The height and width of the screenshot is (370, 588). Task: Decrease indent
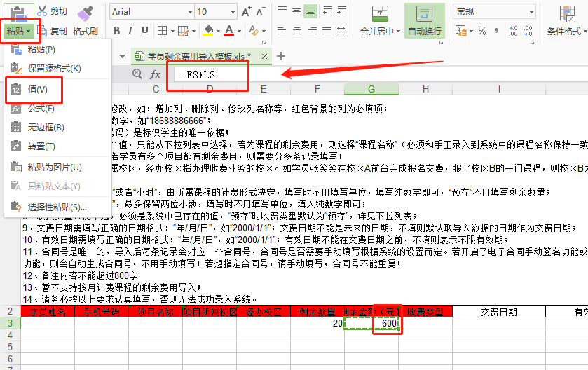coord(328,11)
